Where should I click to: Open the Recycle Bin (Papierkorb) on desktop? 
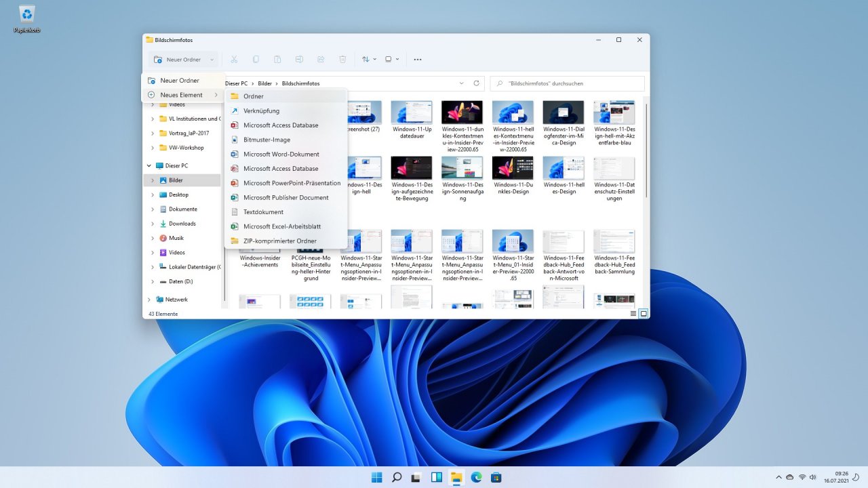(x=27, y=19)
